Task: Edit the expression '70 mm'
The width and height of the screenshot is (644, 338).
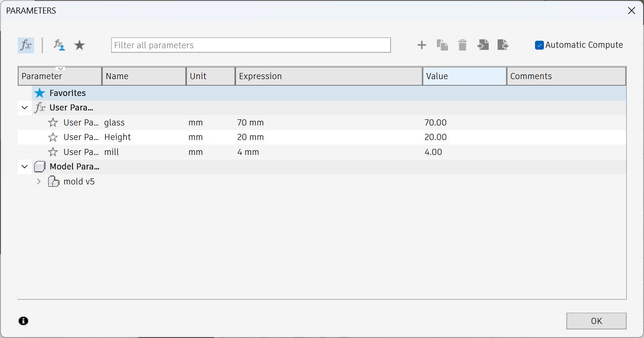Action: [250, 123]
